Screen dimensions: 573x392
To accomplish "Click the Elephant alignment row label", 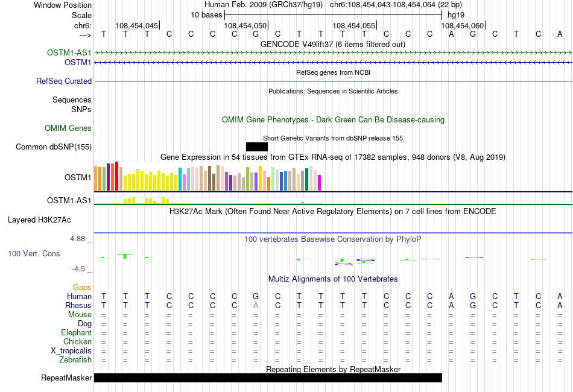I will click(x=76, y=332).
